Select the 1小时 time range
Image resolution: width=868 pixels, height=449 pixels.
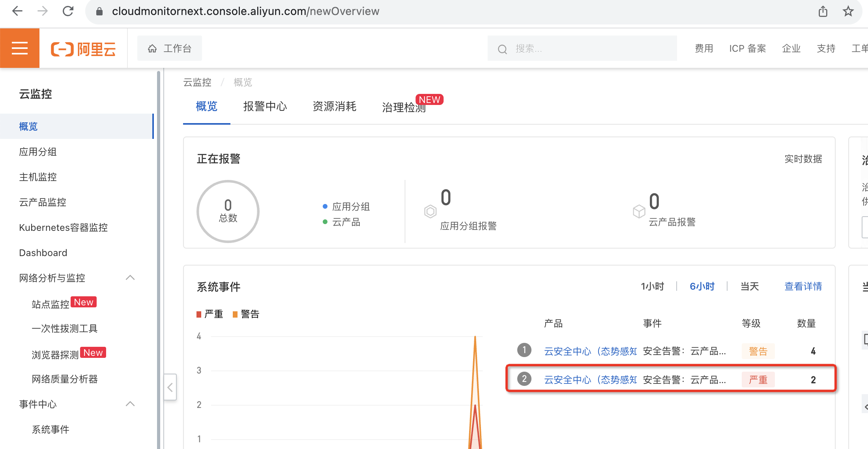652,286
